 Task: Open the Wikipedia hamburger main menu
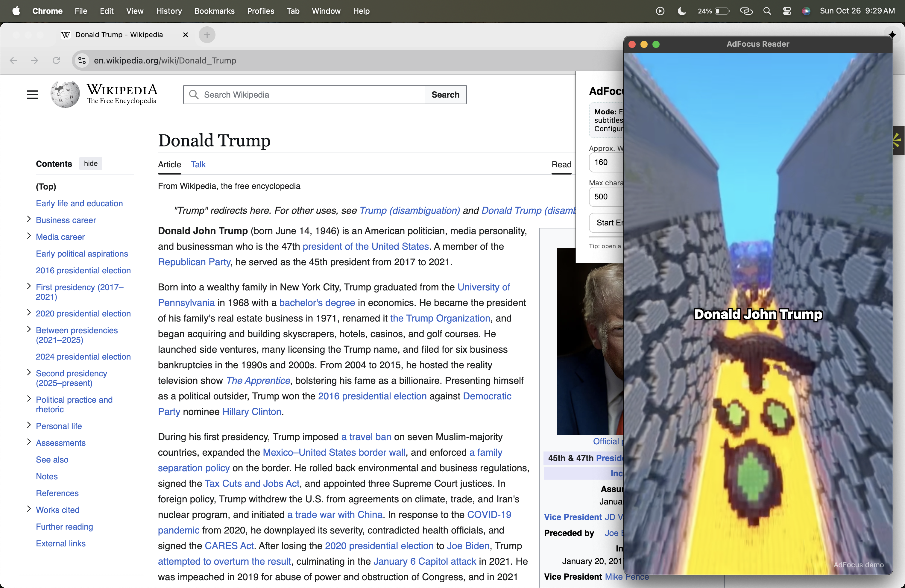coord(32,94)
